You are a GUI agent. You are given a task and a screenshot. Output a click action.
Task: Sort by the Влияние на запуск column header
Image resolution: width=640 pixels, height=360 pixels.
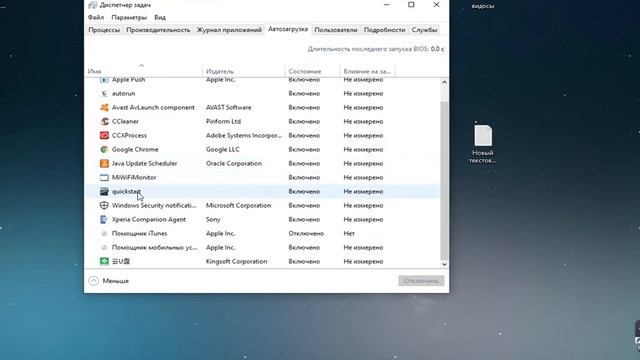click(367, 71)
